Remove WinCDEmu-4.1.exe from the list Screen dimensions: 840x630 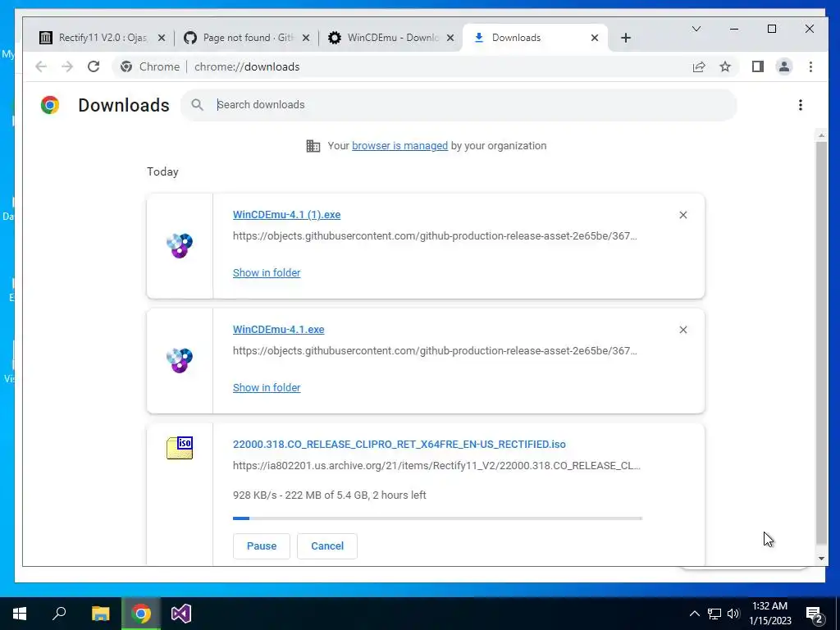click(683, 330)
